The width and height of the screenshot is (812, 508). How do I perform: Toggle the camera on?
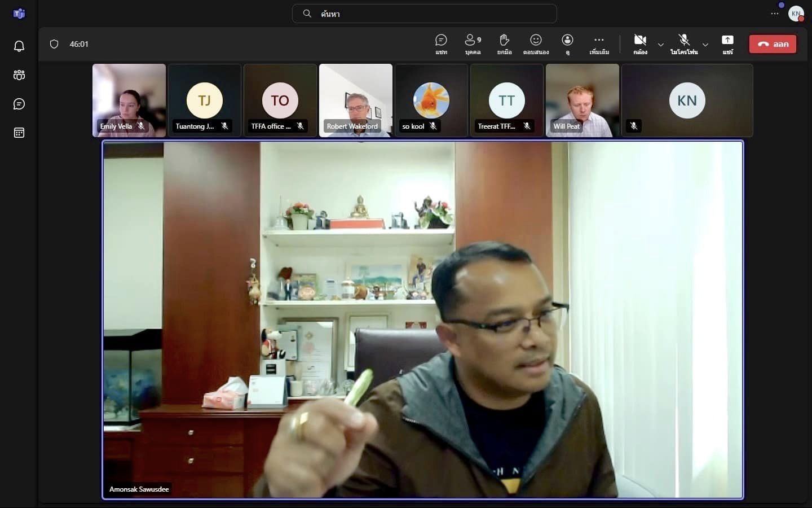pyautogui.click(x=640, y=43)
